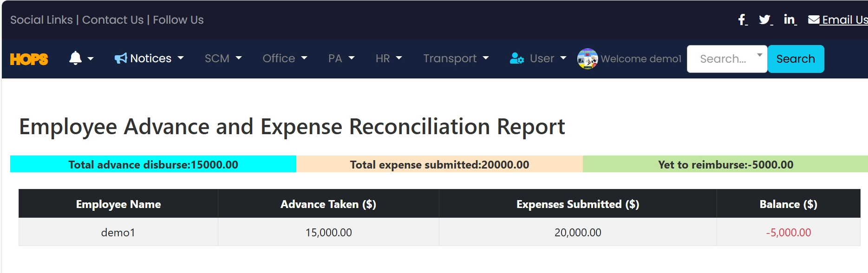The image size is (868, 273).
Task: Click the HOPS logo
Action: coord(29,59)
